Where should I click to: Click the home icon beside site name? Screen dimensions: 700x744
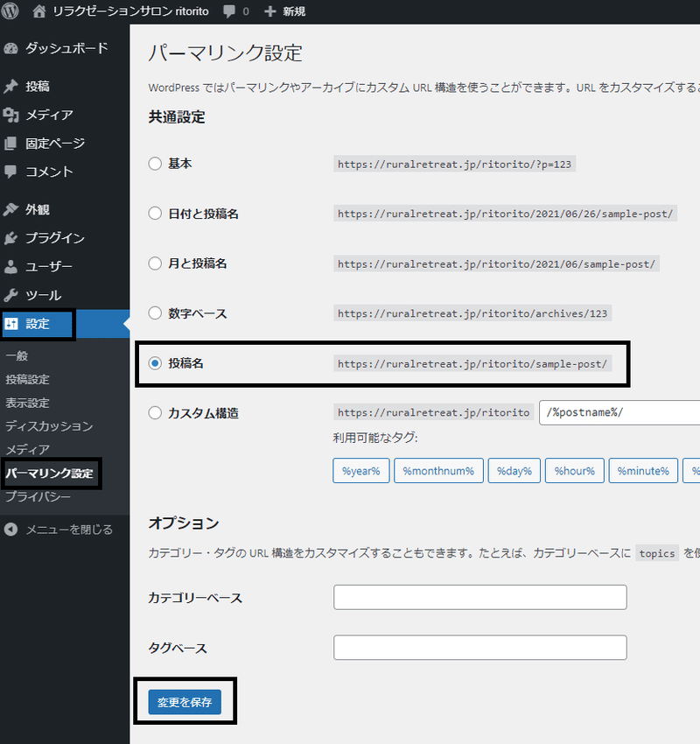coord(39,11)
